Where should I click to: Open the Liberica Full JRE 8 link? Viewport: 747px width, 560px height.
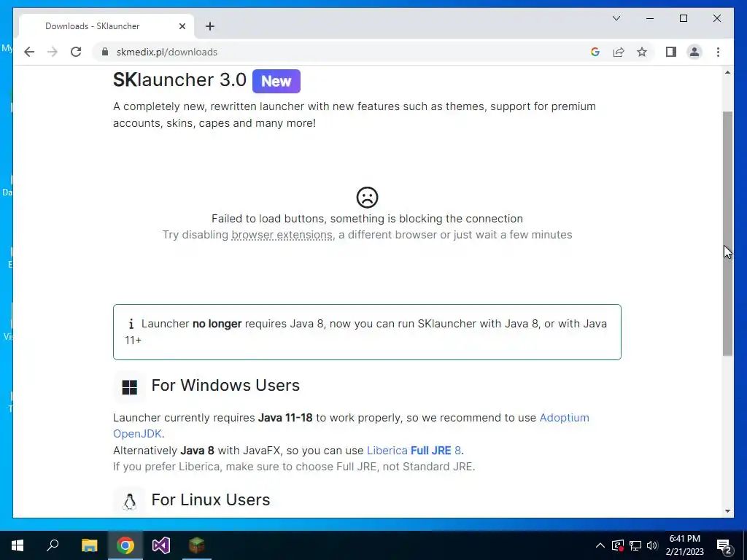[x=414, y=451]
